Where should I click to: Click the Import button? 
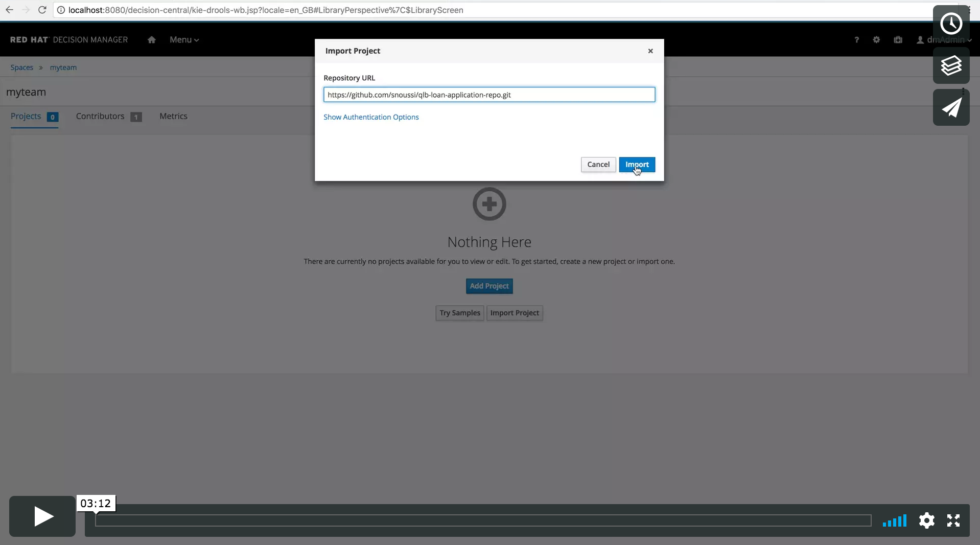[x=637, y=165]
